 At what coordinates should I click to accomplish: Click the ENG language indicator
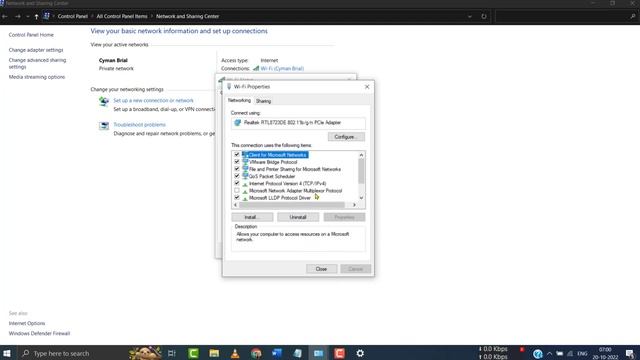click(582, 353)
